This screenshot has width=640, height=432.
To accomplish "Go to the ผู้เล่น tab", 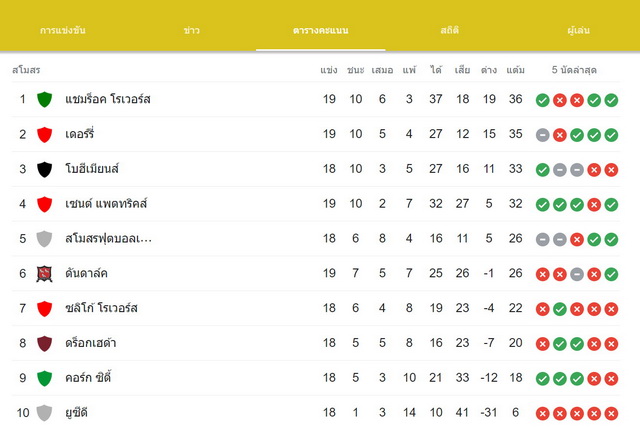I will point(578,30).
